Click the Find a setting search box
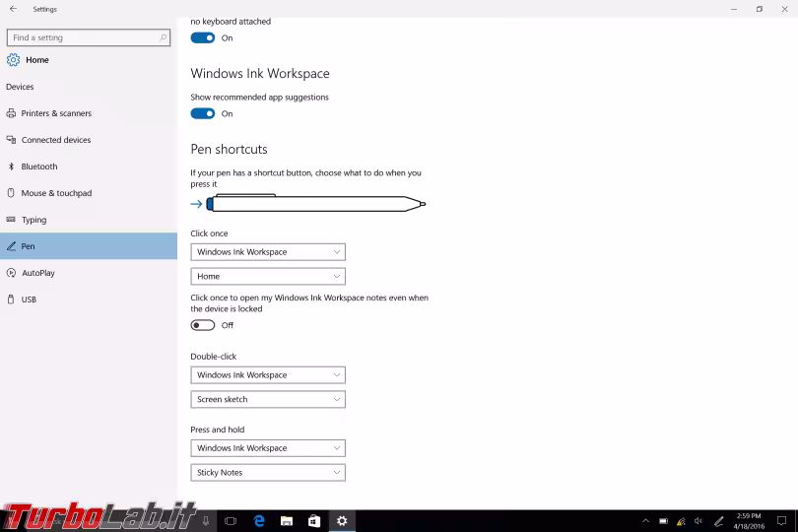 (89, 37)
